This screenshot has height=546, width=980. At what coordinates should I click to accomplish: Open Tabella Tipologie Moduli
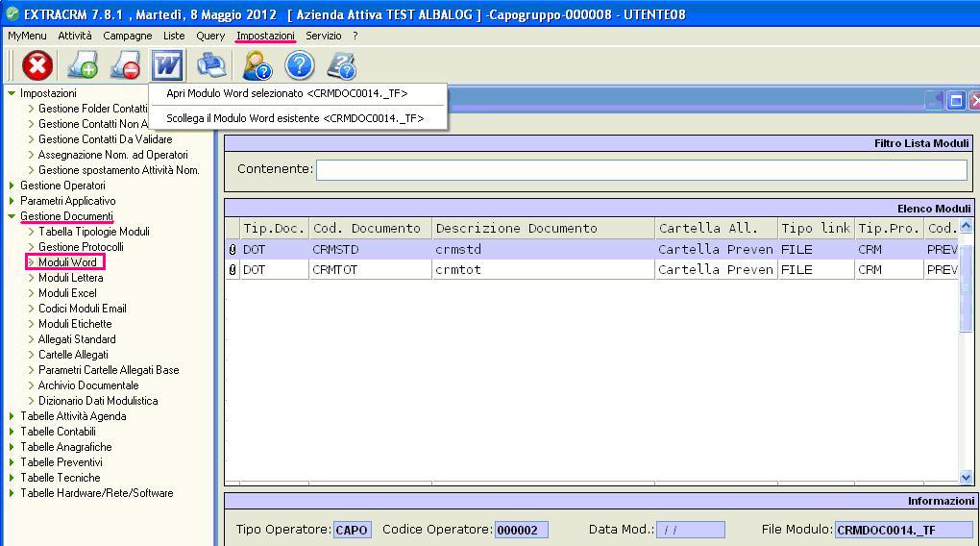coord(94,232)
